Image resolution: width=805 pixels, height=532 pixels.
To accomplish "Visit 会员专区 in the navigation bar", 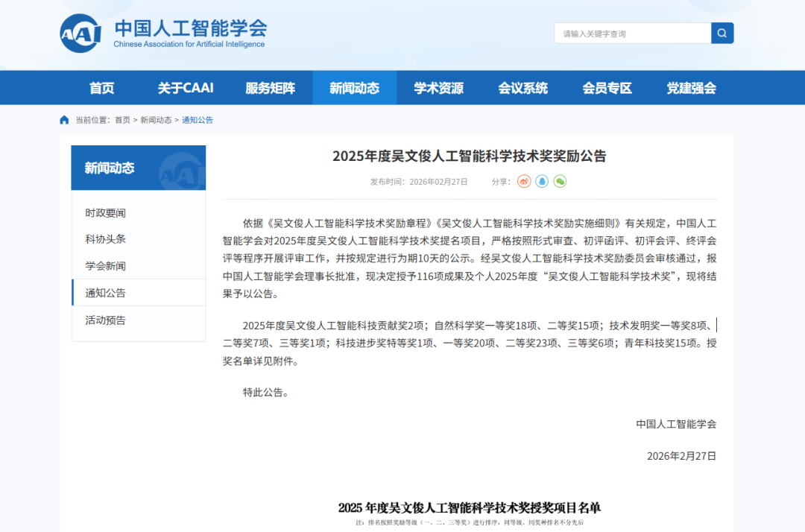I will 607,88.
